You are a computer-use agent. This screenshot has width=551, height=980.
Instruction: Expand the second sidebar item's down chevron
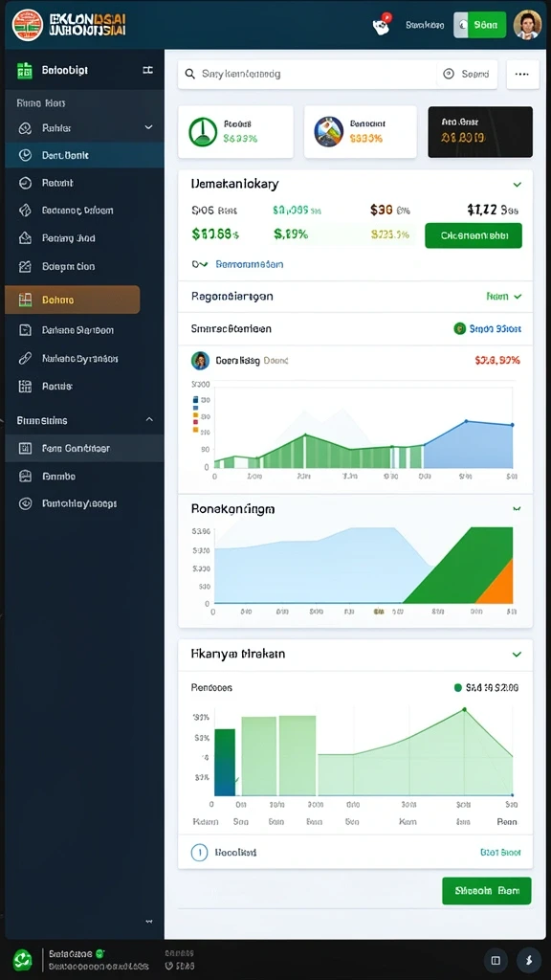[148, 127]
